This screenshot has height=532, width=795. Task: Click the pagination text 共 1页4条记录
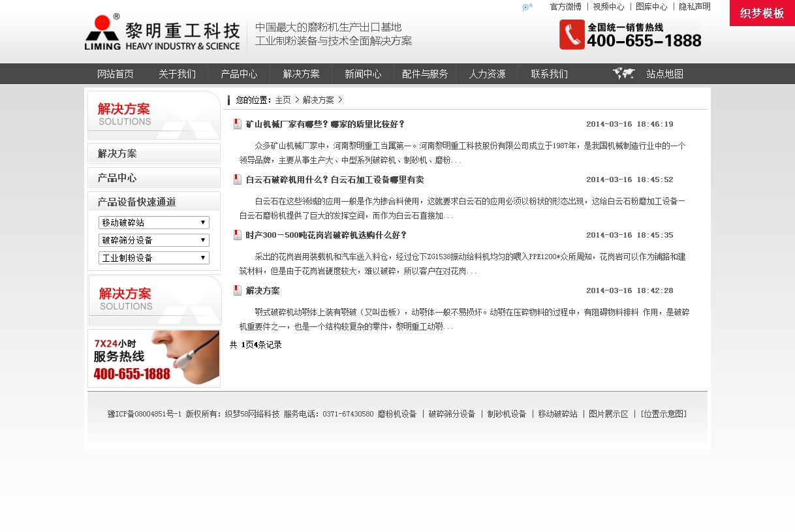[x=255, y=345]
